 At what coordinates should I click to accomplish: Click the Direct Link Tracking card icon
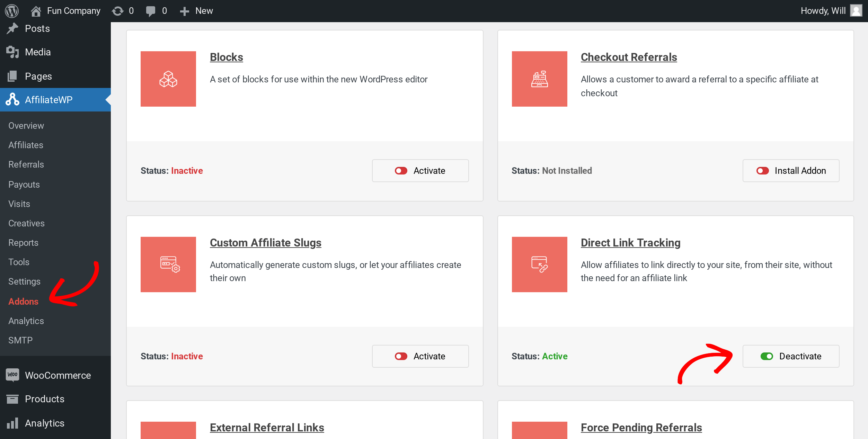pos(539,264)
